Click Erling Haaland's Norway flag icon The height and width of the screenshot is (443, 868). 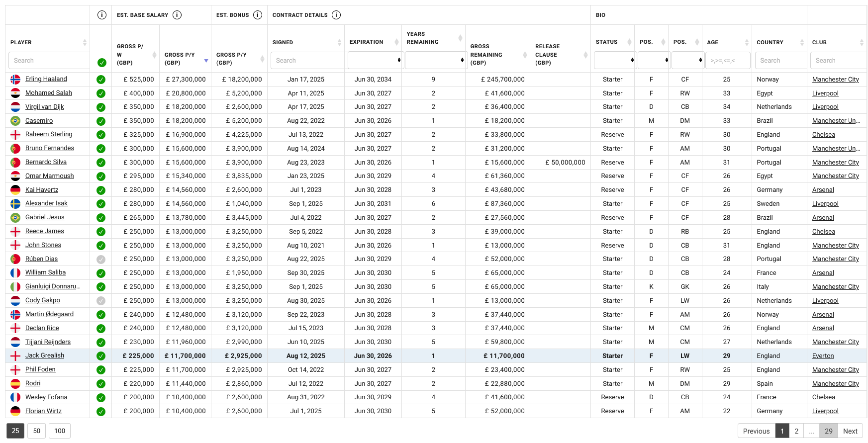(x=15, y=79)
